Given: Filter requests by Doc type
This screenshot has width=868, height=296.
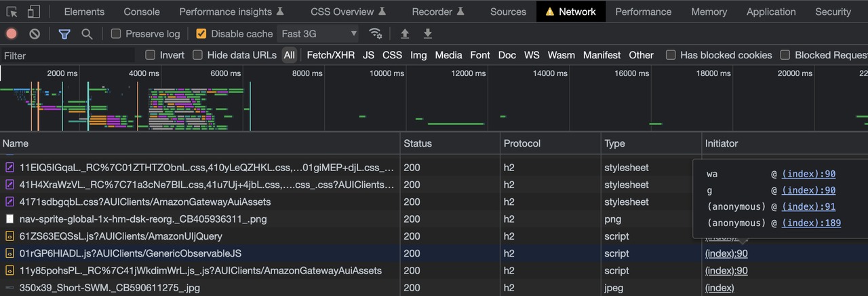Looking at the screenshot, I should point(507,55).
